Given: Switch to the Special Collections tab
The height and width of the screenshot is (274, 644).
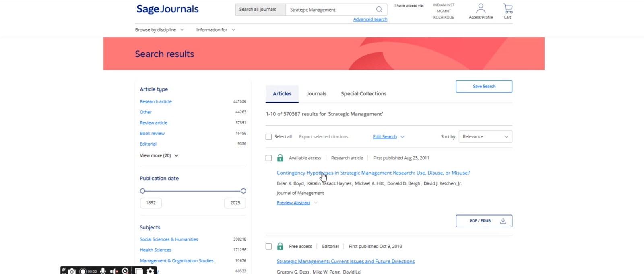Looking at the screenshot, I should (363, 94).
